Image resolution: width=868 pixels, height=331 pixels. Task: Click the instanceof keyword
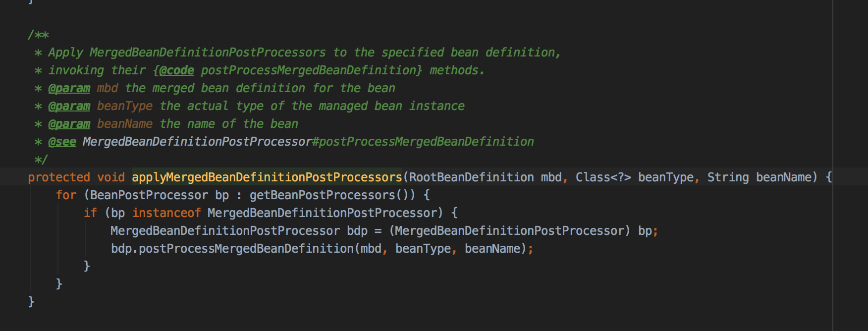click(x=166, y=213)
